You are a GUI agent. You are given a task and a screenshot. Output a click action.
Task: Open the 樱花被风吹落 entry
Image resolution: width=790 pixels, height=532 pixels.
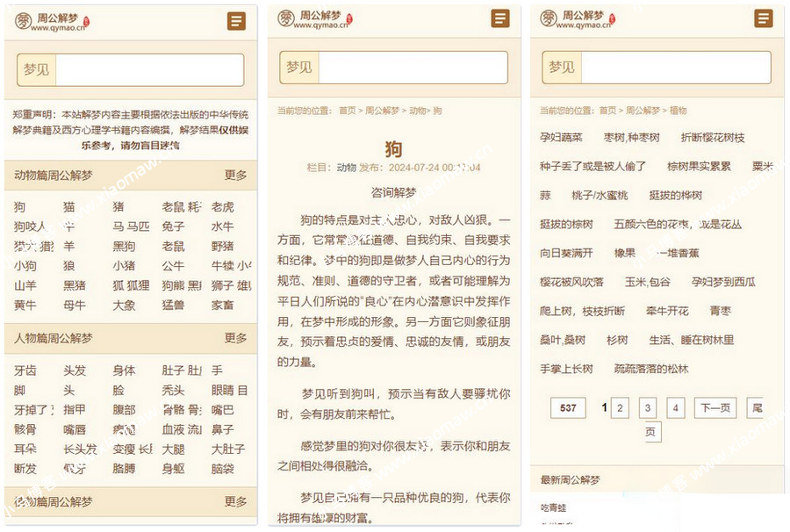(x=571, y=282)
